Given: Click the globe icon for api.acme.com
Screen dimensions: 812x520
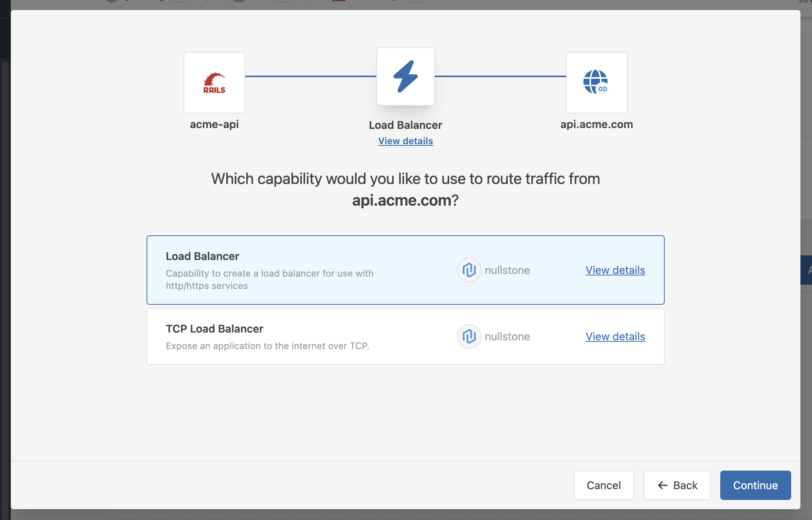Looking at the screenshot, I should coord(596,82).
